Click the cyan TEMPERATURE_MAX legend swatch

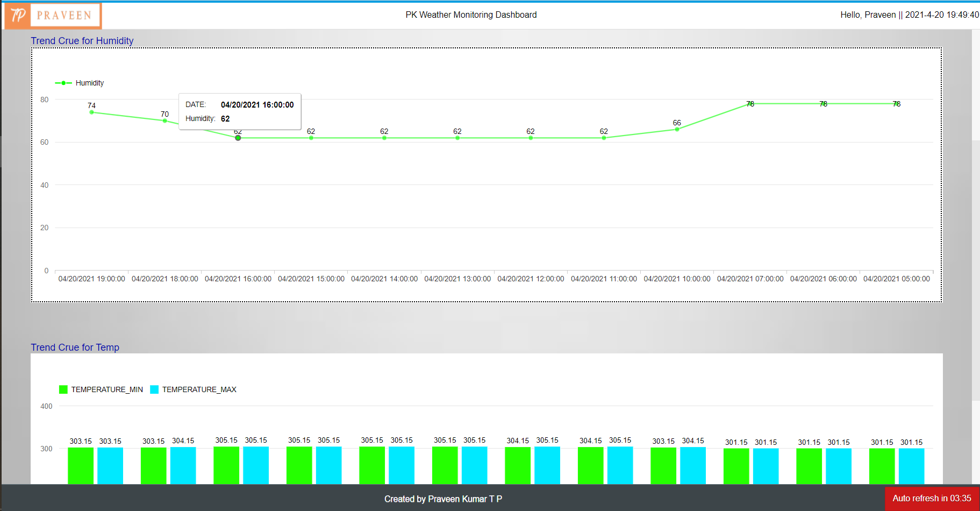click(155, 389)
